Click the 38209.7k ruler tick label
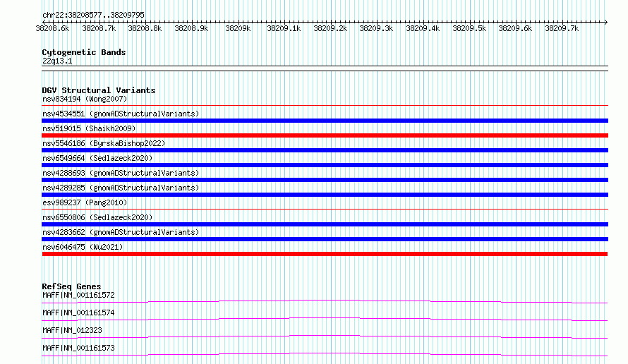Viewport: 628px width, 364px height. tap(562, 28)
